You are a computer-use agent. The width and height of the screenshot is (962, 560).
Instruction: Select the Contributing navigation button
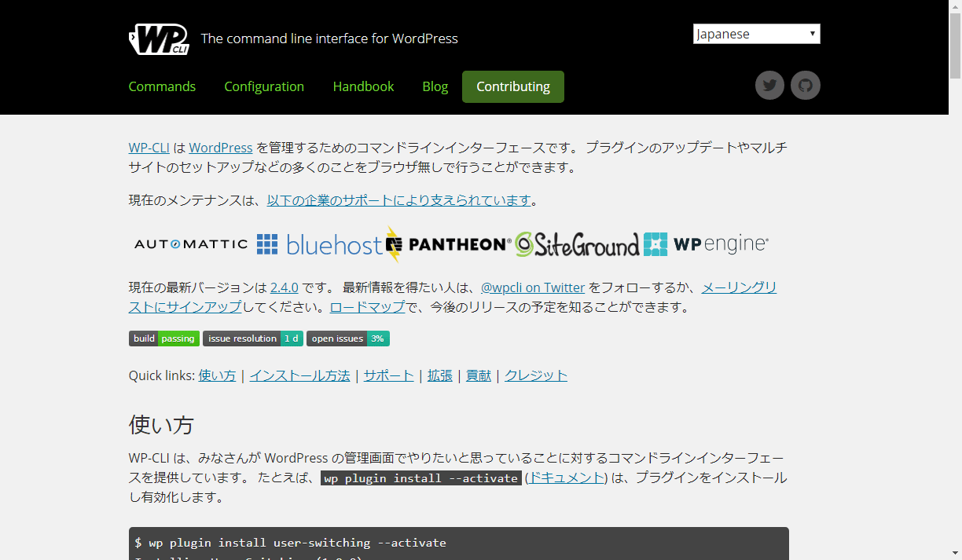click(x=513, y=86)
